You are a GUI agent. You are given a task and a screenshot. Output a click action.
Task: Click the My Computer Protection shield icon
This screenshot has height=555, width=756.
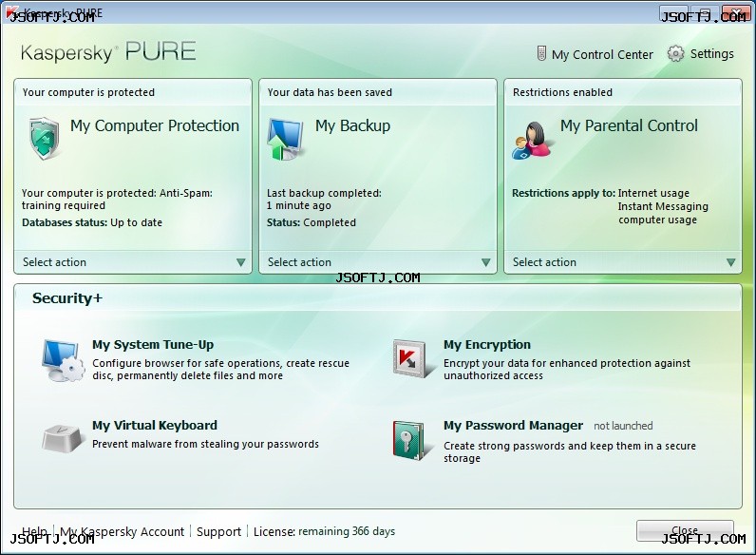(45, 138)
